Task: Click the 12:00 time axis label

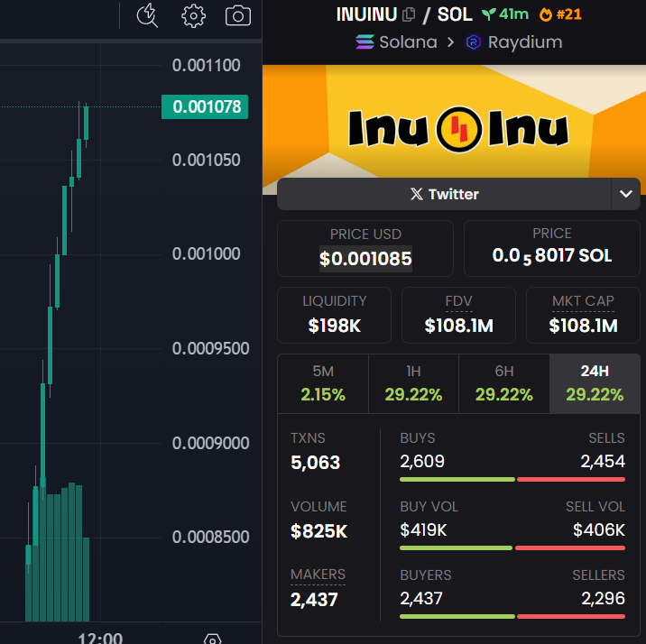Action: [x=100, y=639]
